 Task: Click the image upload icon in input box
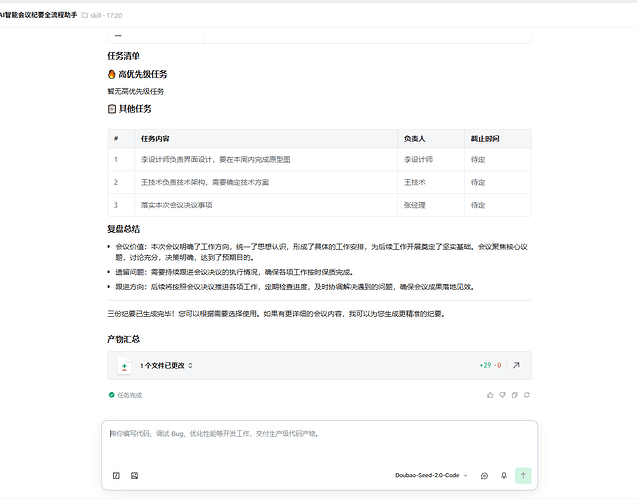tap(134, 475)
